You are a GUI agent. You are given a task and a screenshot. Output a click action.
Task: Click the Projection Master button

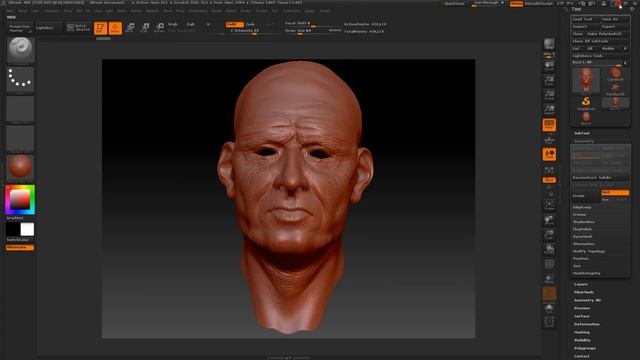point(20,28)
